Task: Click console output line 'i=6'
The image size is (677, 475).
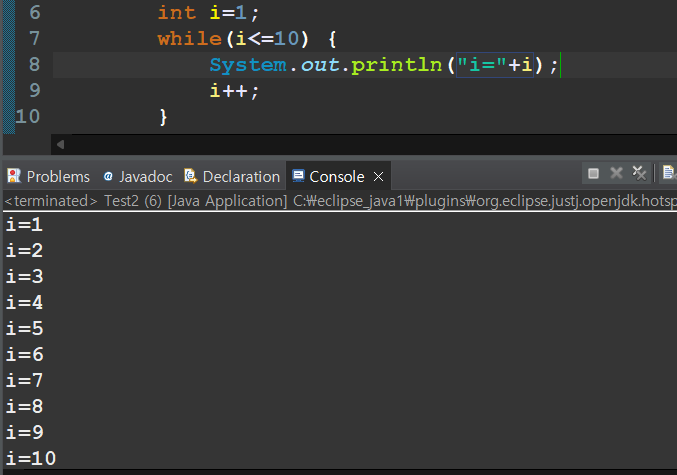Action: click(24, 354)
